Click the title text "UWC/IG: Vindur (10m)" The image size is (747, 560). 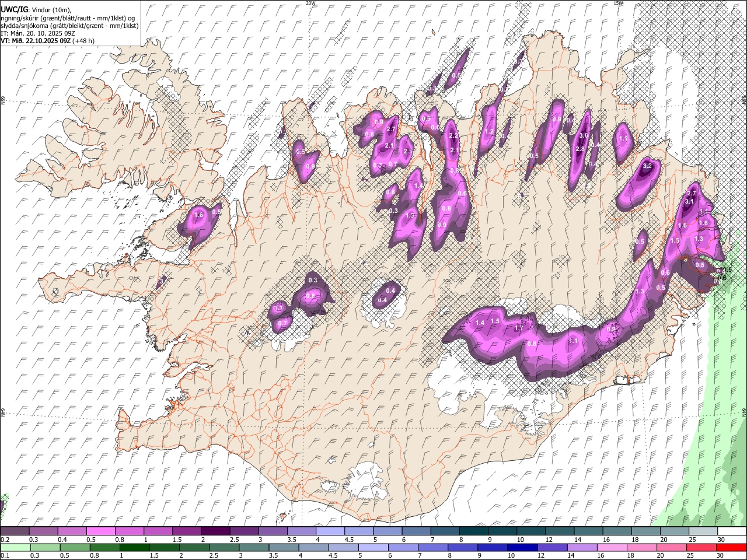pos(36,9)
